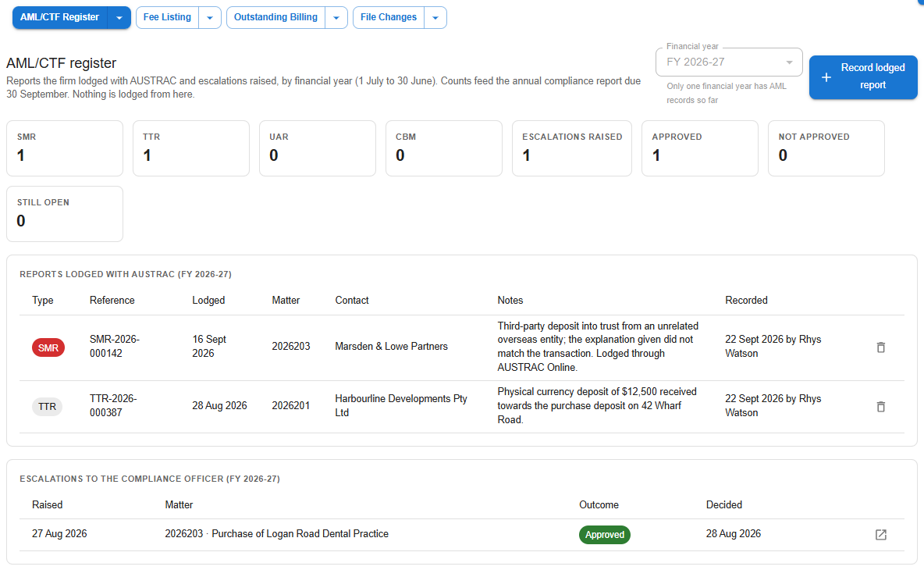Screen dimensions: 924x570
Task: Select the Escalations Raised card
Action: click(572, 148)
